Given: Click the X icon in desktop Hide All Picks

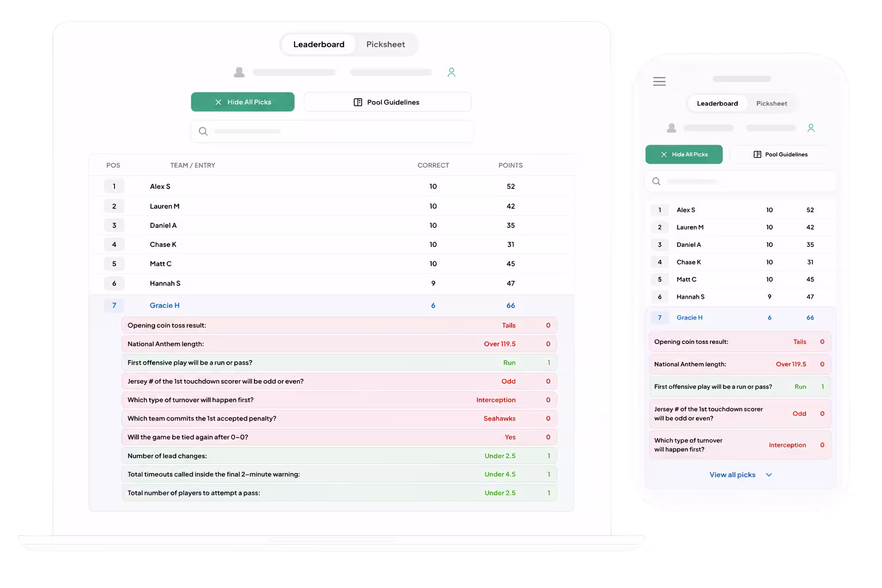Looking at the screenshot, I should click(218, 102).
